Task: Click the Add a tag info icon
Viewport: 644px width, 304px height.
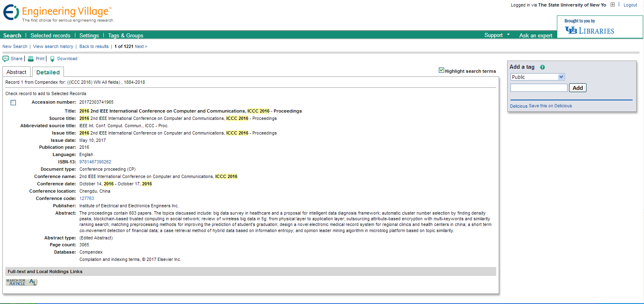Action: tap(542, 67)
